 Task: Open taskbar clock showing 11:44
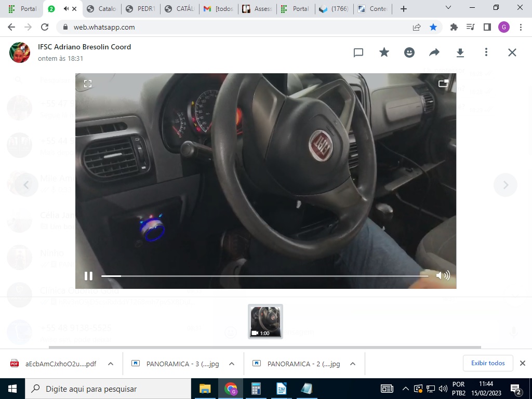pos(486,389)
